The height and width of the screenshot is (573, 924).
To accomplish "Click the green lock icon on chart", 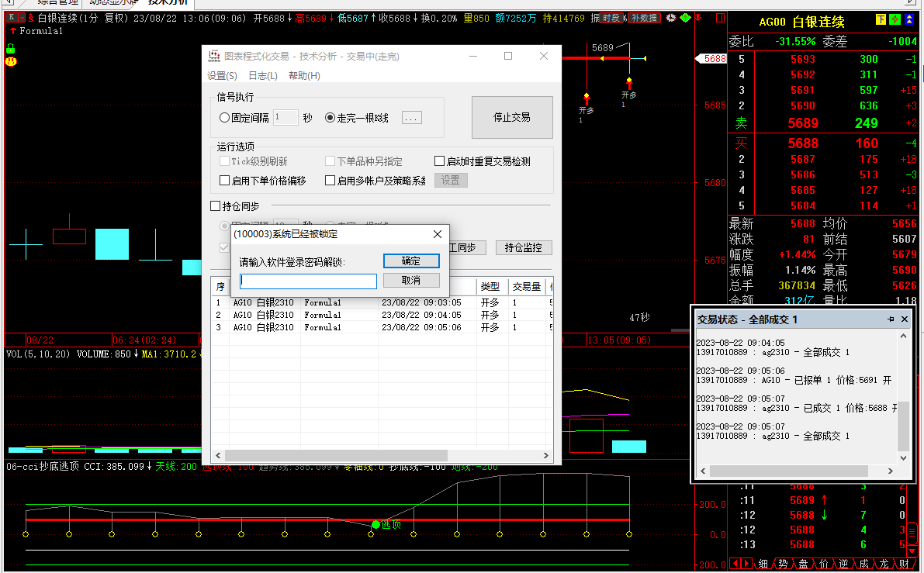I will pos(11,48).
